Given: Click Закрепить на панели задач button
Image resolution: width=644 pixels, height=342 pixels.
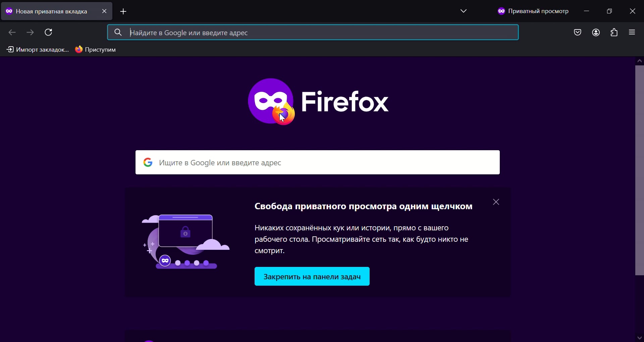Looking at the screenshot, I should (312, 276).
